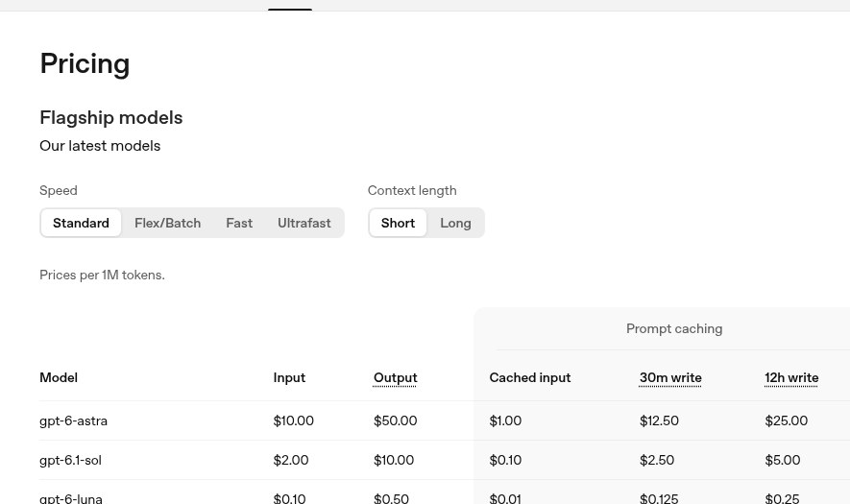
Task: Click gpt-6-astra 12h write $25.00
Action: click(786, 420)
